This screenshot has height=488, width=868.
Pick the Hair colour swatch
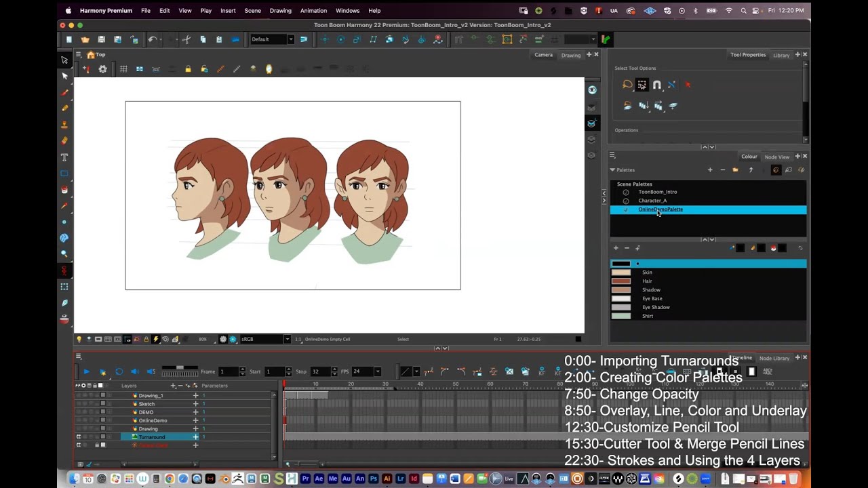coord(621,281)
